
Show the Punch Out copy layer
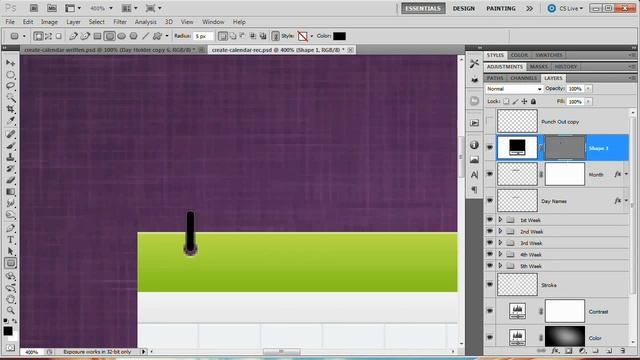coord(490,122)
